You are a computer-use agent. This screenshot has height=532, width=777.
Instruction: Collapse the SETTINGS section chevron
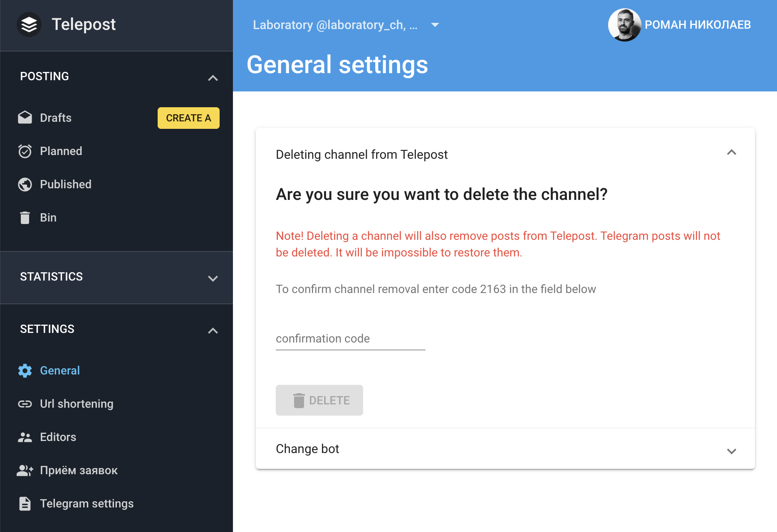point(213,330)
